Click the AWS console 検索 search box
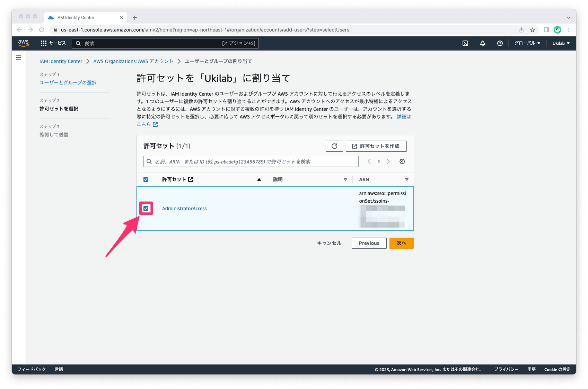588x389 pixels. coord(165,43)
